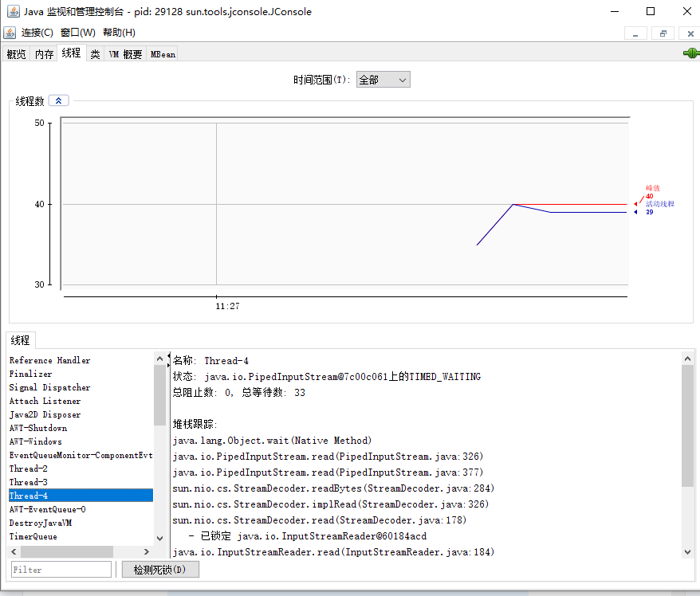
Task: Click the green connection status icon
Action: [x=691, y=53]
